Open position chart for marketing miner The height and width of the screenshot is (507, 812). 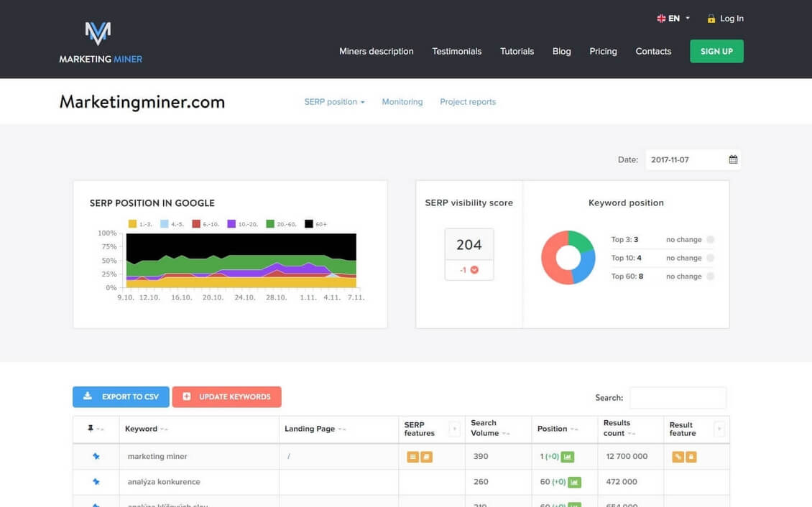(x=568, y=457)
